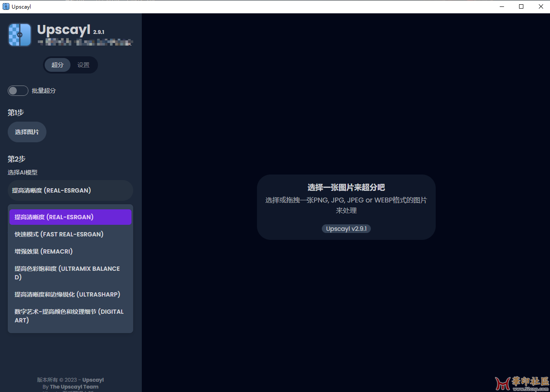Click the Upscayl v2.9.1 version badge
The image size is (550, 392).
[x=346, y=228]
